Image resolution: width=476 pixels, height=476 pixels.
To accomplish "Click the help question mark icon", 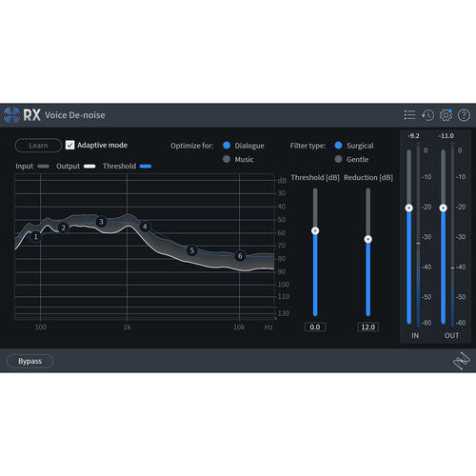I will (464, 115).
